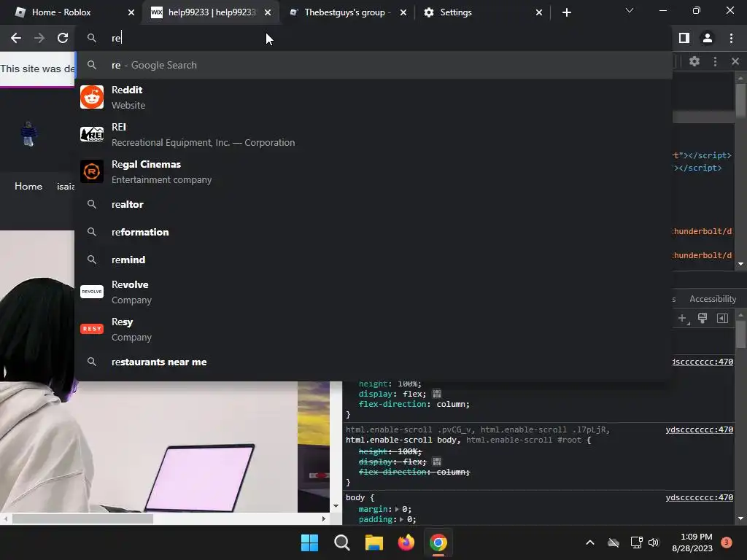Open File Explorer from taskbar
Screen dimensions: 747x560
pos(374,542)
